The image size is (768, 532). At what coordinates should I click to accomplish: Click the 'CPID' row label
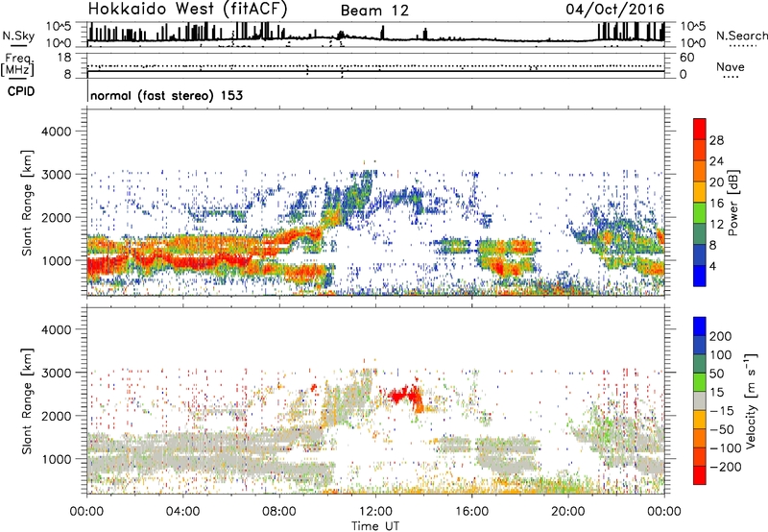21,91
